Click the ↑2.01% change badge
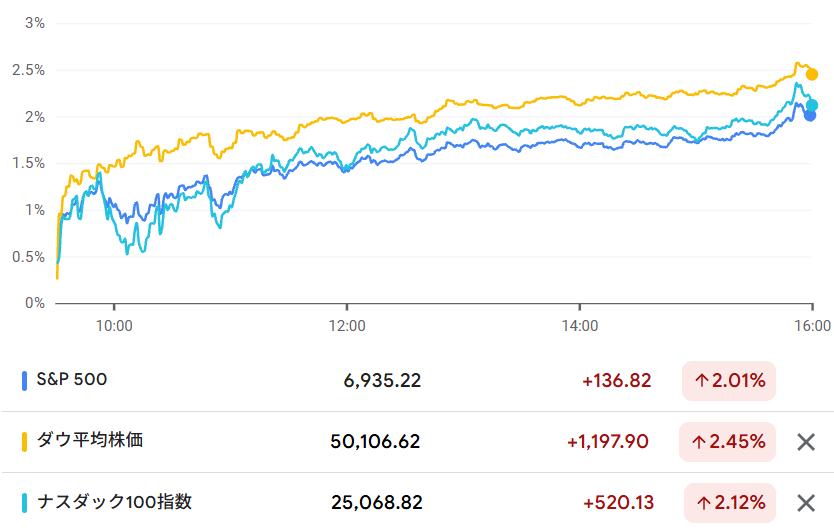Image resolution: width=834 pixels, height=530 pixels. pyautogui.click(x=728, y=380)
